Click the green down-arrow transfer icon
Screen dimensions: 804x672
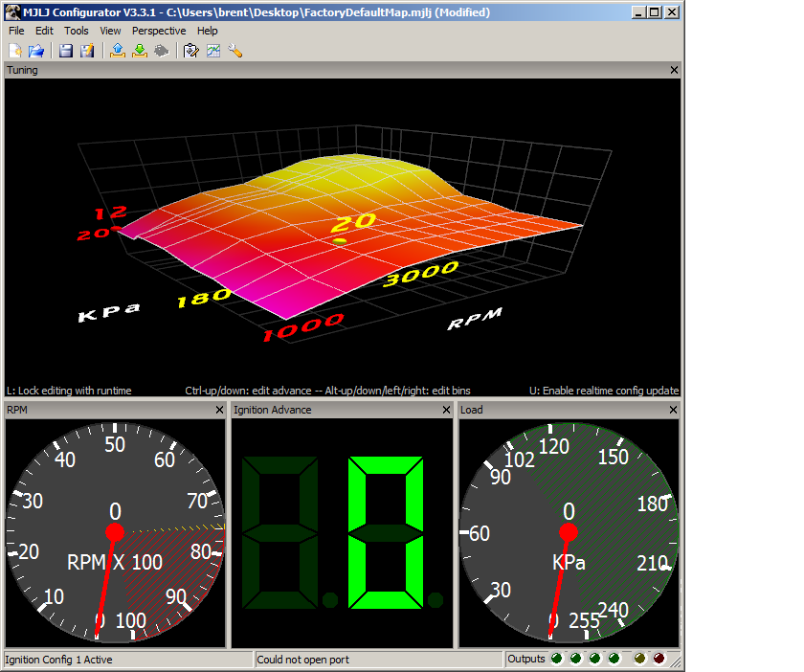point(140,51)
